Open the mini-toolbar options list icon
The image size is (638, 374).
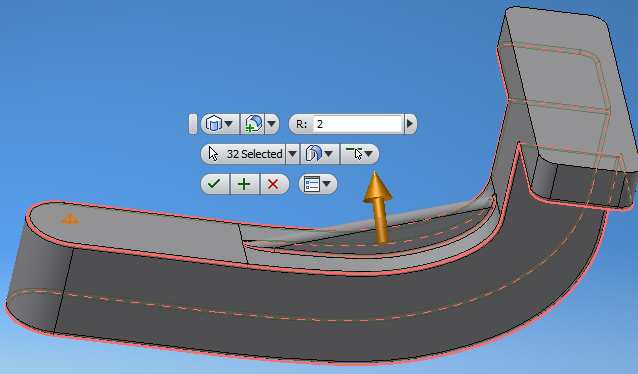point(312,184)
